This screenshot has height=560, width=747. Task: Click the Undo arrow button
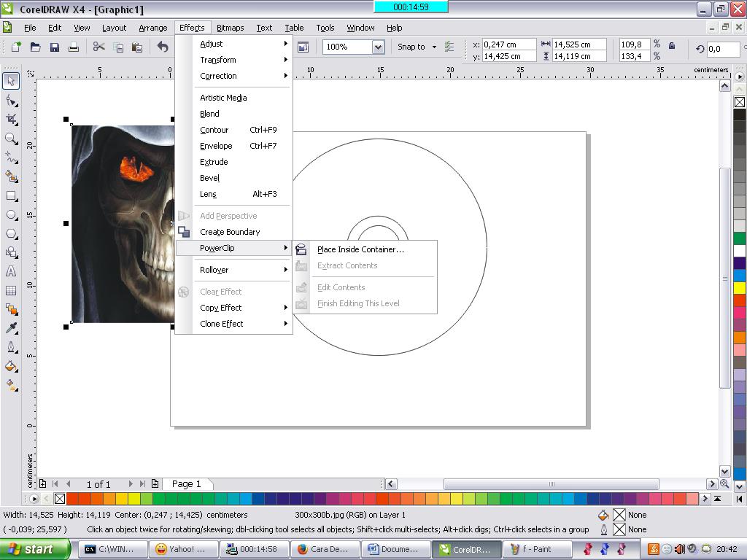tap(162, 46)
